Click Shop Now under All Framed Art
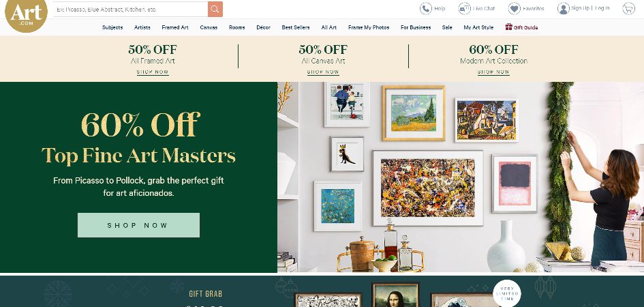 153,72
